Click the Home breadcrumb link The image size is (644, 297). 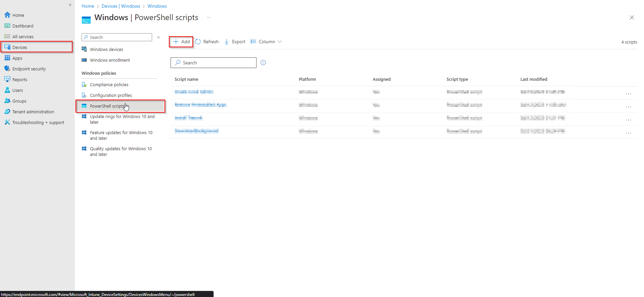pos(88,6)
